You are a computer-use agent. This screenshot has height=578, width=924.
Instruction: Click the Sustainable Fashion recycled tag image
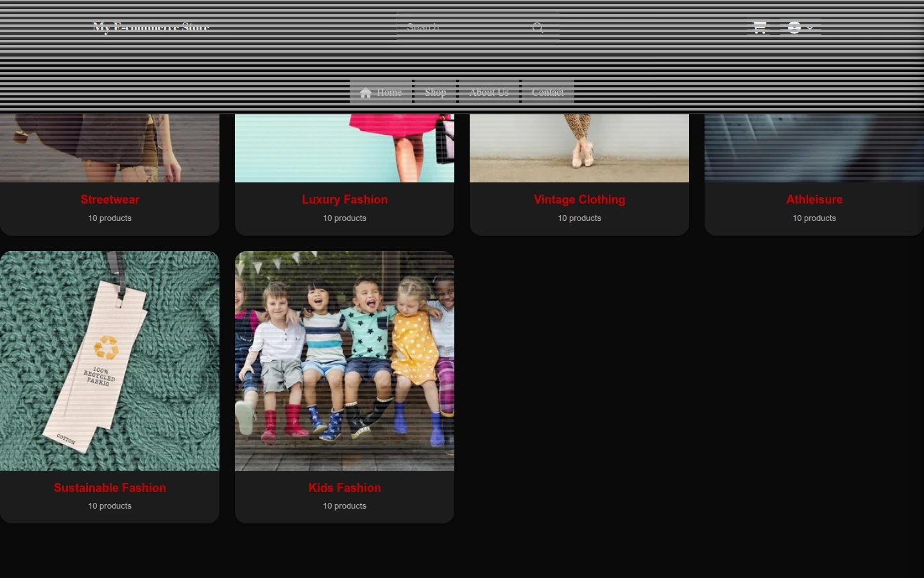(x=110, y=361)
